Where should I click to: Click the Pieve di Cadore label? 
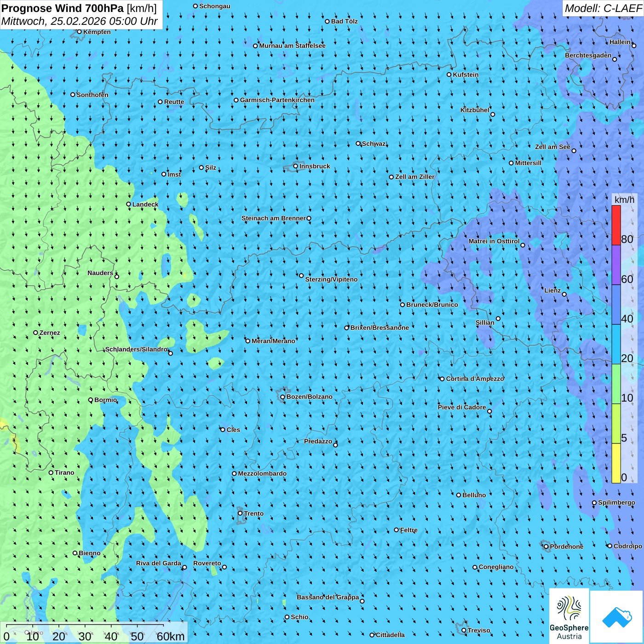coord(462,407)
